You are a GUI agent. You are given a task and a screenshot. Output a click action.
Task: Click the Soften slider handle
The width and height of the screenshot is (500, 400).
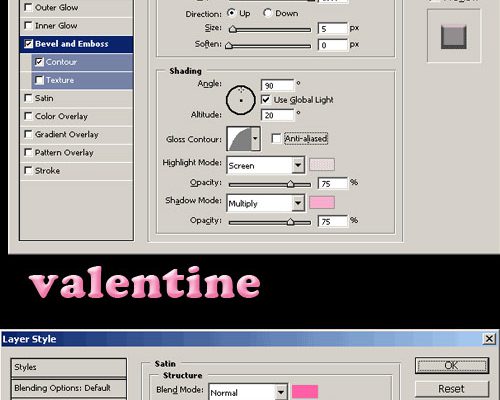click(229, 45)
